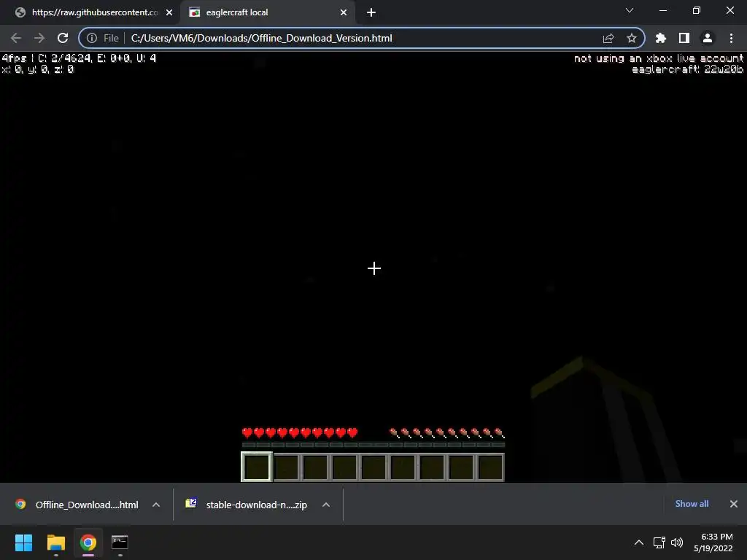This screenshot has height=560, width=747.
Task: Open the Windows Start menu
Action: click(23, 542)
